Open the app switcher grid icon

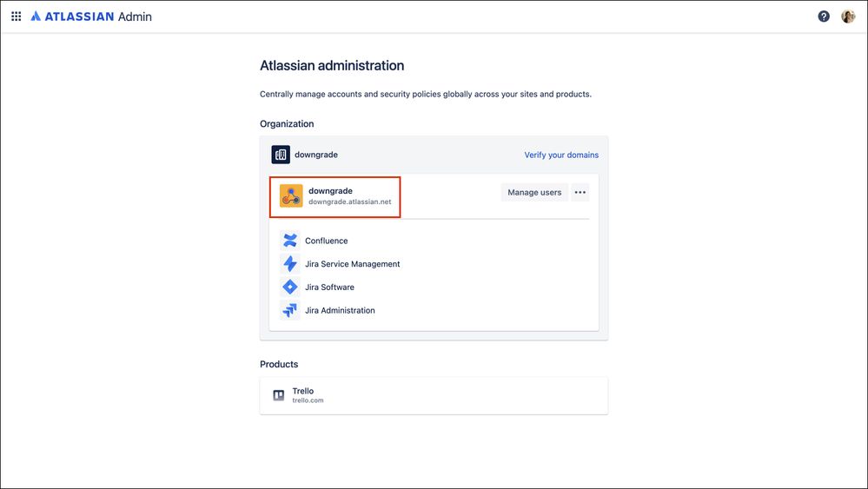click(16, 17)
